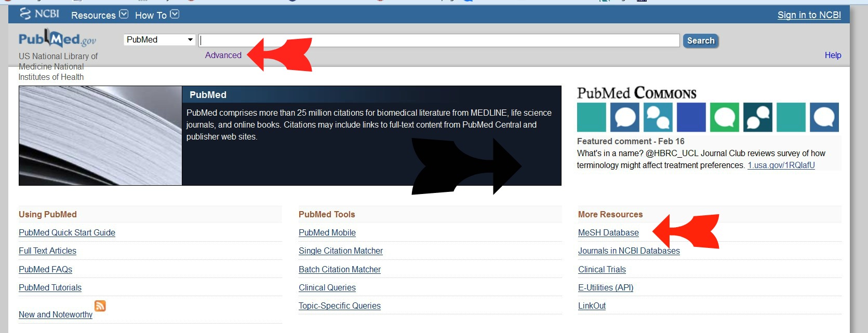This screenshot has height=333, width=868.
Task: Open the Advanced search link
Action: tap(223, 55)
